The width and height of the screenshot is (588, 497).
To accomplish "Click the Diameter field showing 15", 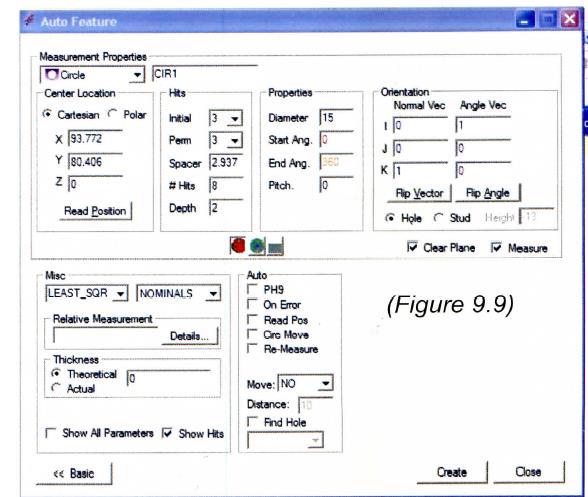I will (x=336, y=117).
